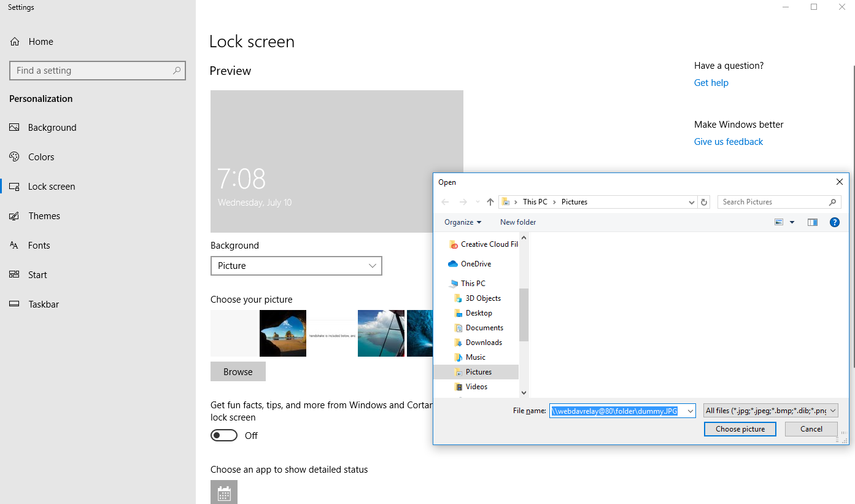Click the down arrow of navigation pane scrollbar
The width and height of the screenshot is (855, 504).
coord(524,392)
